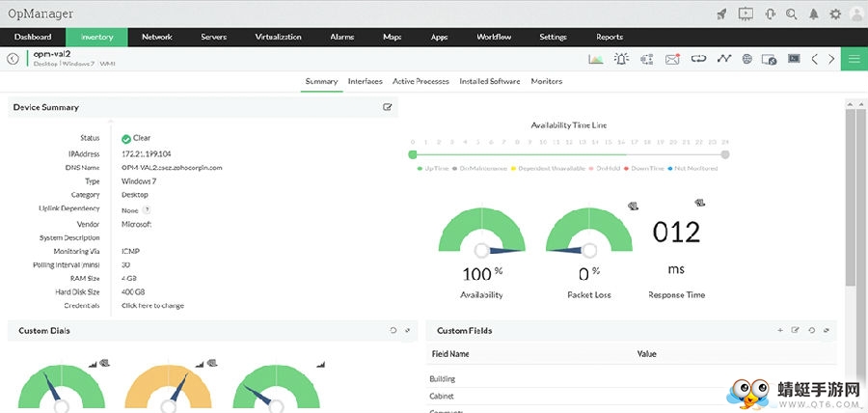Viewport: 868px width, 413px height.
Task: Click the Building custom field row
Action: pyautogui.click(x=631, y=379)
